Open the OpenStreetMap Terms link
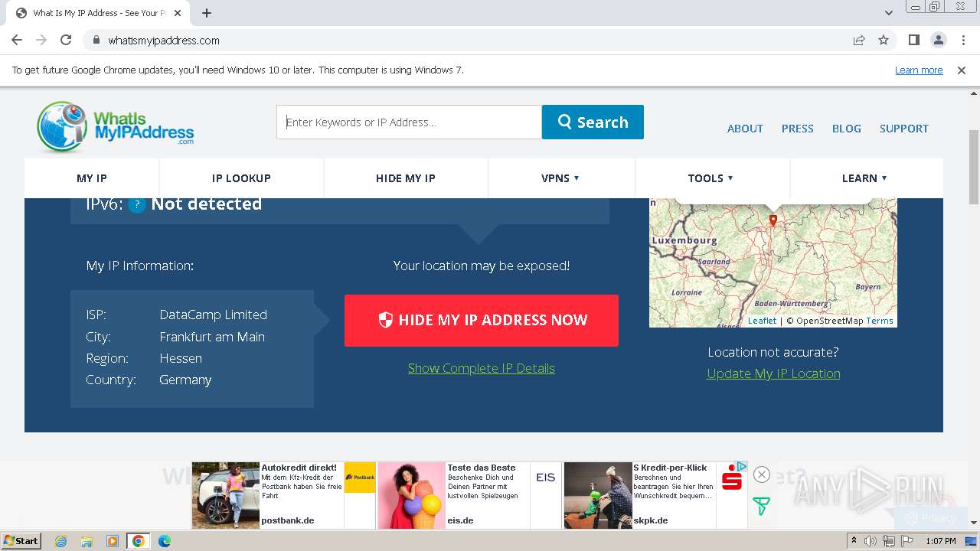 (x=880, y=321)
